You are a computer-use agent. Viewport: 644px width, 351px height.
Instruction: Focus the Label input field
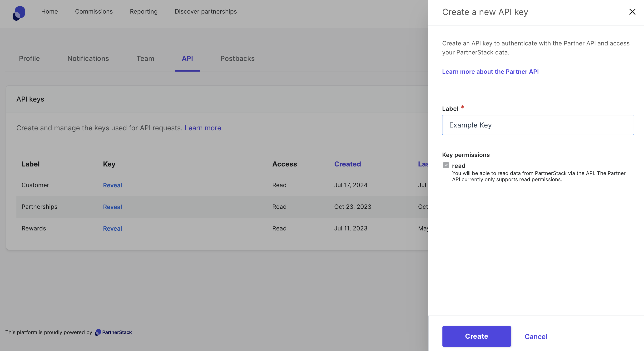[x=538, y=125]
